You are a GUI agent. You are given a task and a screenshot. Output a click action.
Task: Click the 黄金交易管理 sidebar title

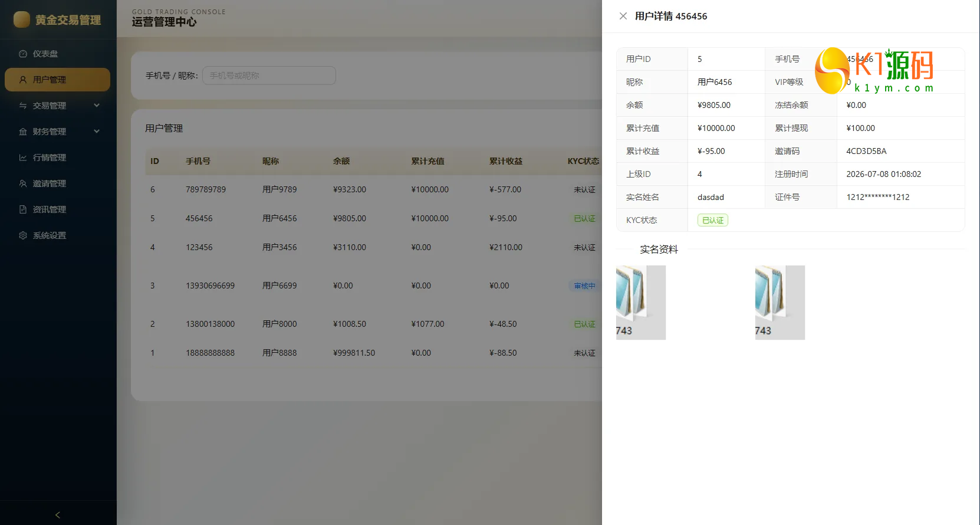point(68,20)
